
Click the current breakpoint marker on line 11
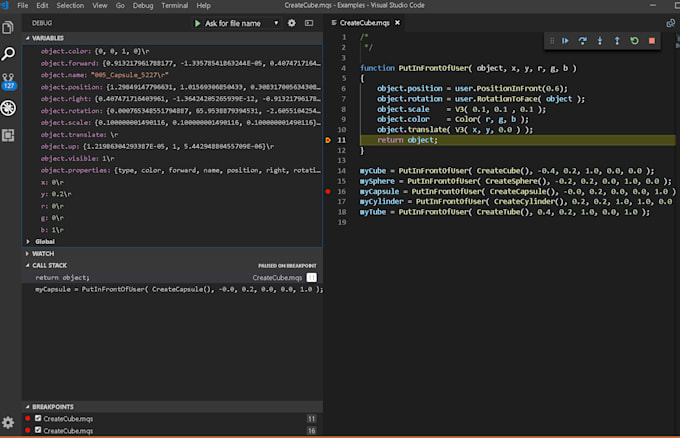328,140
